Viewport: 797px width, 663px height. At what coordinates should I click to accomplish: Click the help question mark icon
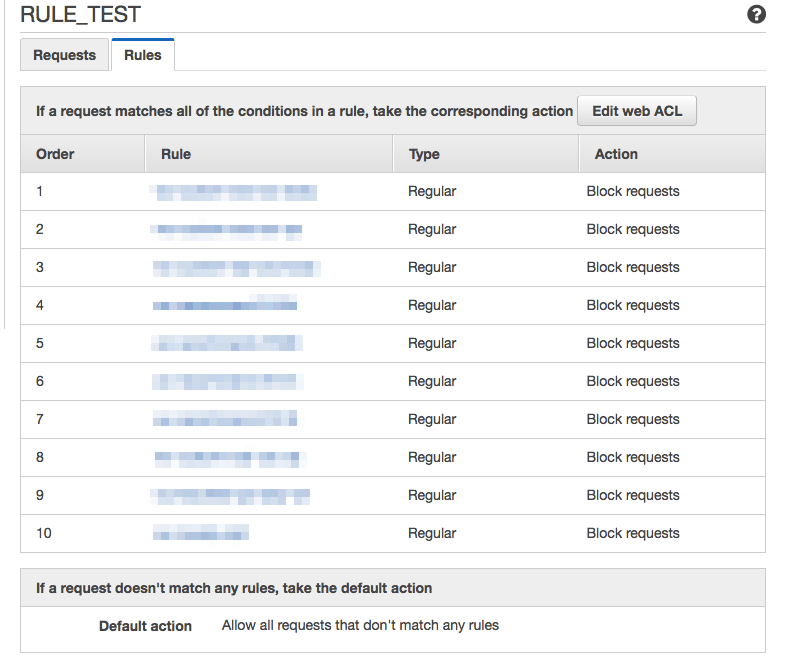pyautogui.click(x=757, y=14)
